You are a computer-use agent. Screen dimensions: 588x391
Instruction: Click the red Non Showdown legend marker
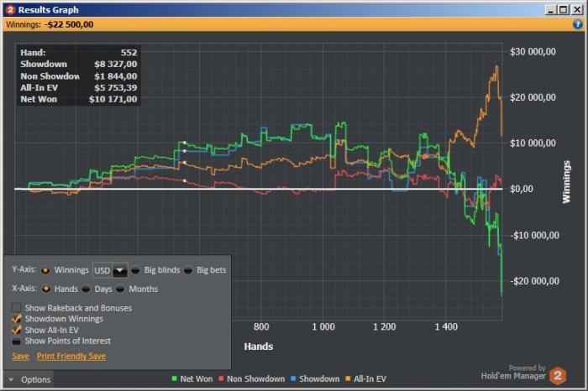click(221, 378)
